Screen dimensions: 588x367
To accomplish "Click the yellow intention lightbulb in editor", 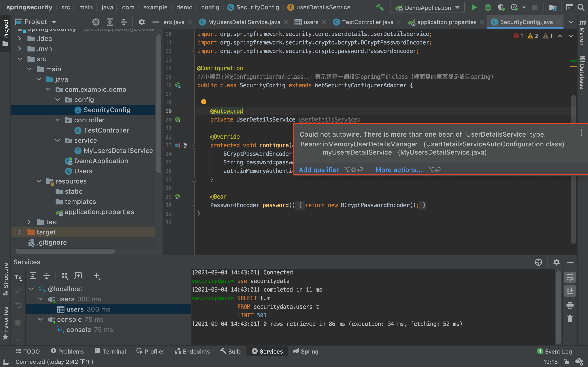I will [x=204, y=102].
